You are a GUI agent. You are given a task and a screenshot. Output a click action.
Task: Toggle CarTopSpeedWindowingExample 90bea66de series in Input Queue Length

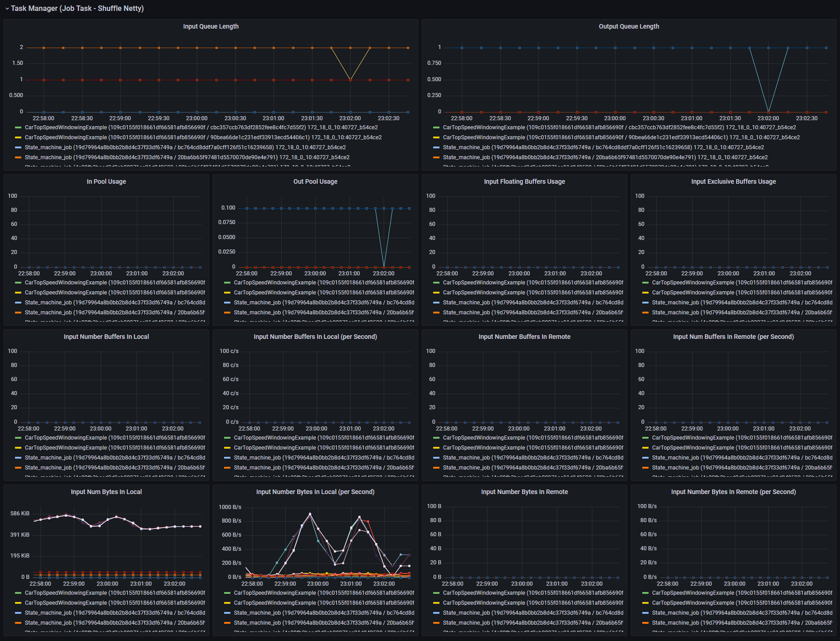tap(203, 137)
